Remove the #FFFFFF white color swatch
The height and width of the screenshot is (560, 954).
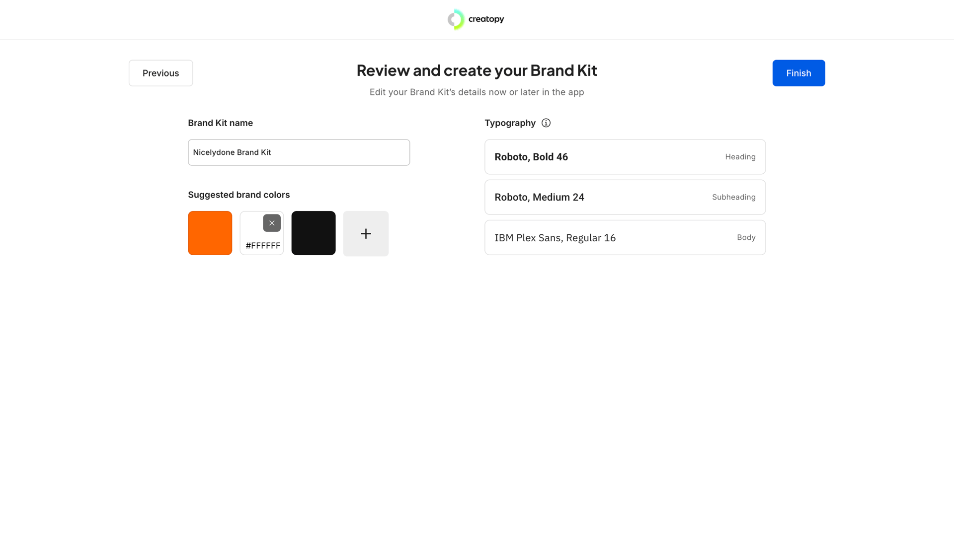271,222
